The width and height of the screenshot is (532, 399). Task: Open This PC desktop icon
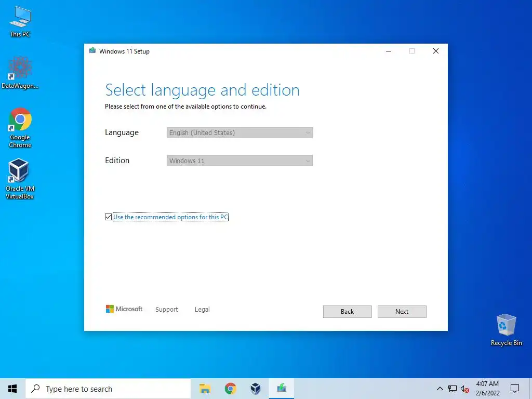(20, 21)
